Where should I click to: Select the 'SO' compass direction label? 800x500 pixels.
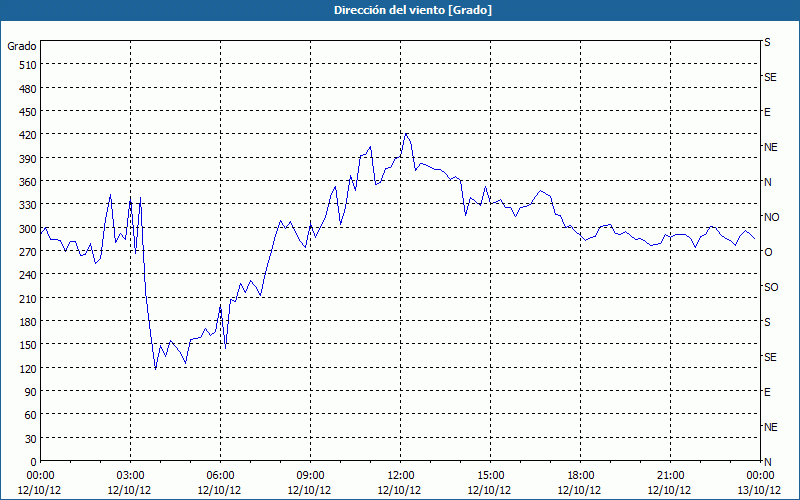(x=771, y=287)
